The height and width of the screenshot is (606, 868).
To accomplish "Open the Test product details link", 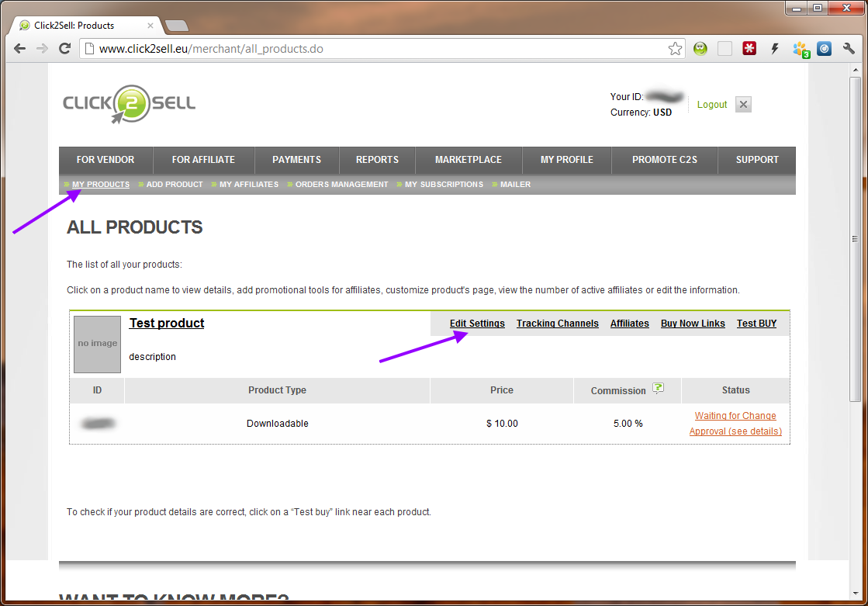I will point(167,323).
